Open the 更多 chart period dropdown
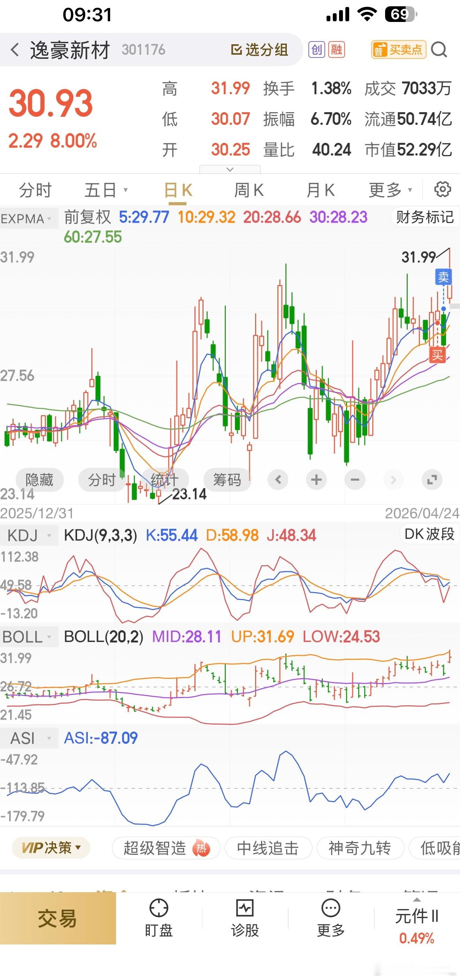The width and height of the screenshot is (460, 980). pos(390,190)
